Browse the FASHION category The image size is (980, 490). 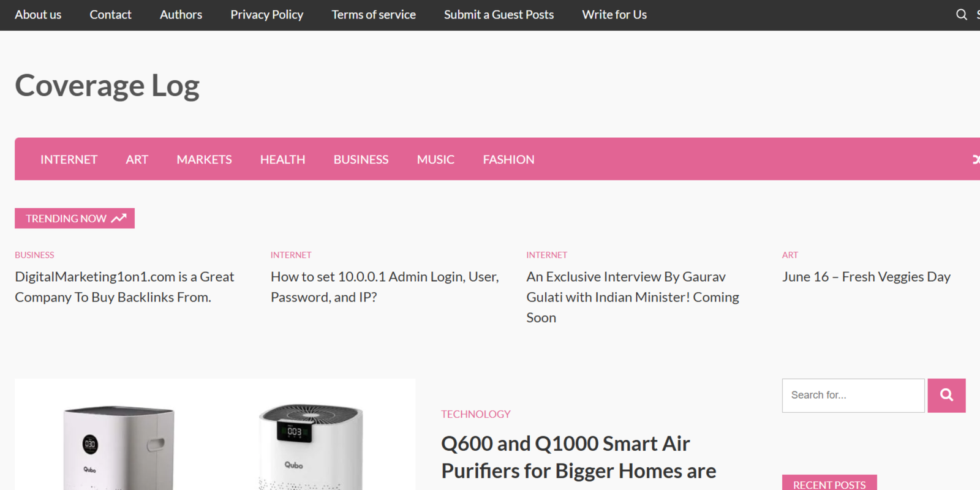point(508,159)
